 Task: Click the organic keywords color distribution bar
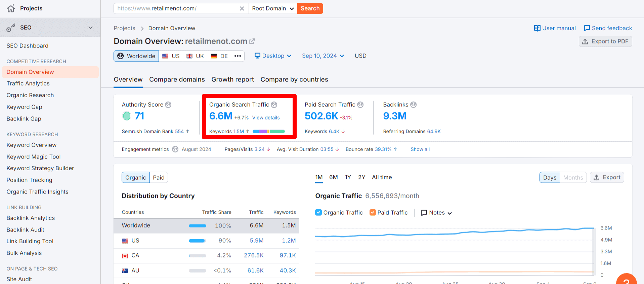coord(268,132)
